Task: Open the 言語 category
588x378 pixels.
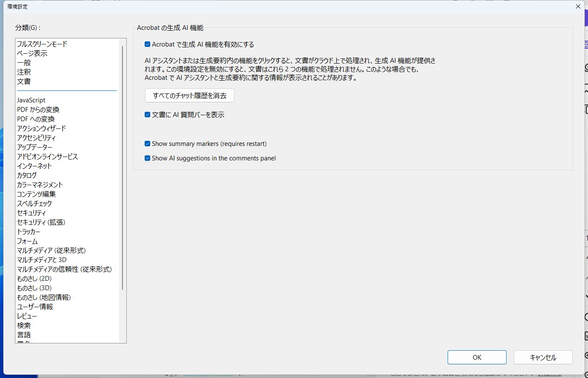Action: 24,335
